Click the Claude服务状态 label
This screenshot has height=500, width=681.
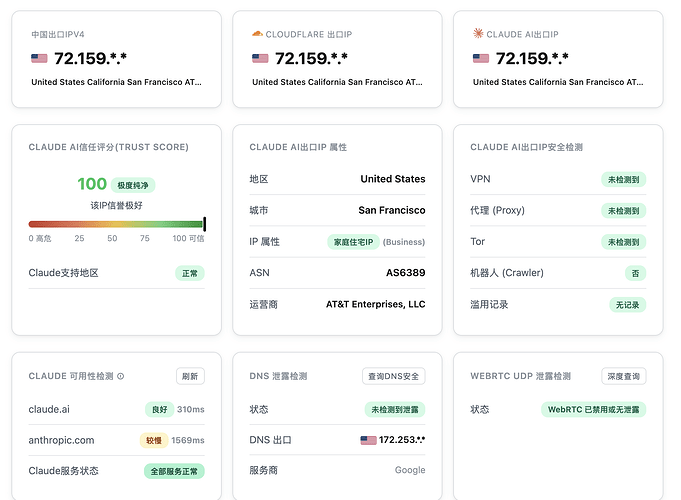pyautogui.click(x=63, y=471)
